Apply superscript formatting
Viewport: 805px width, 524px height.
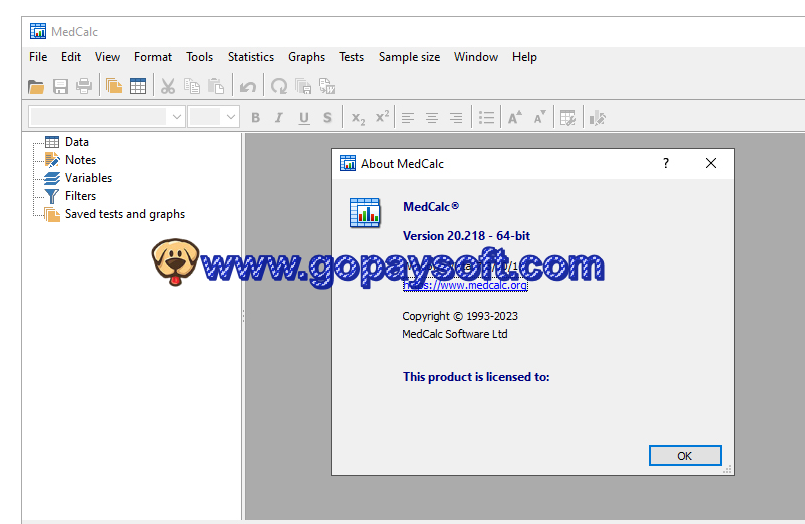[382, 118]
